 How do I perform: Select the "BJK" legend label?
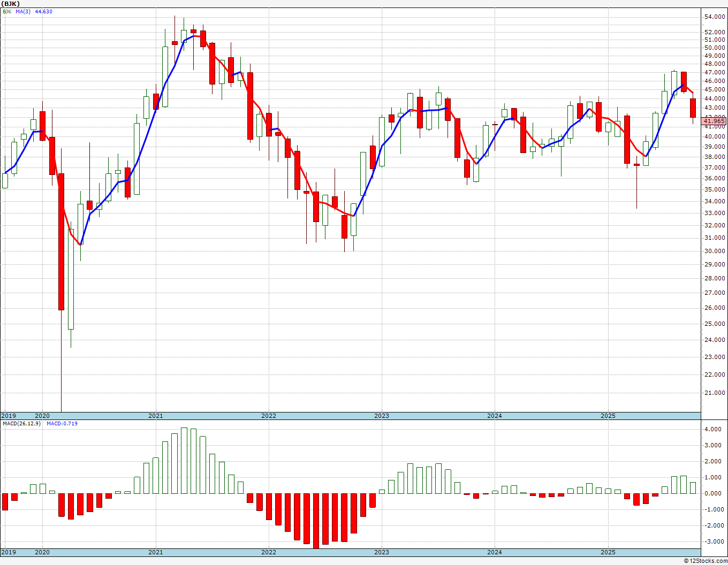pos(7,11)
